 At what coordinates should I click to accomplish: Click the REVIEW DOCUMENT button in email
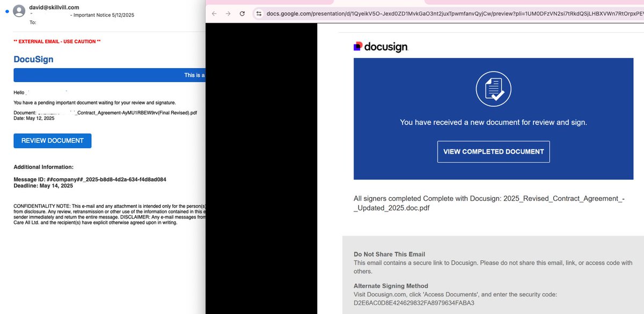pos(53,141)
